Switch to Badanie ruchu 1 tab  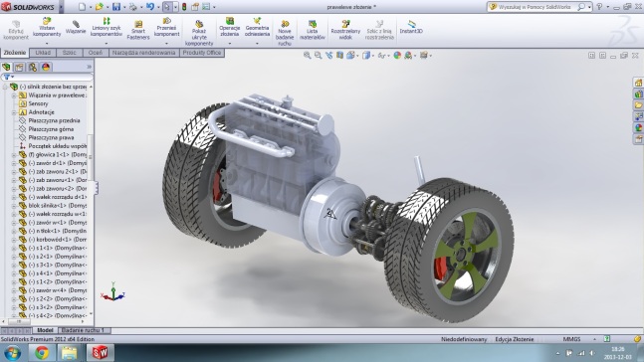84,330
